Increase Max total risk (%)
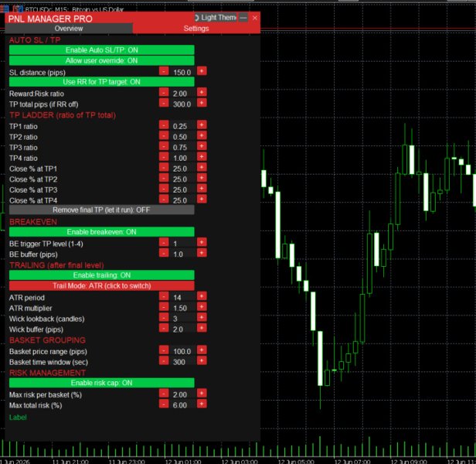Screen dimensions: 476x464 202,404
